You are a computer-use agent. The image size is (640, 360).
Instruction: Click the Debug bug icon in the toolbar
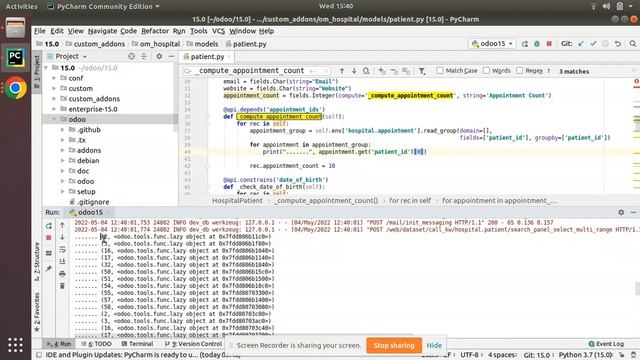pyautogui.click(x=537, y=44)
